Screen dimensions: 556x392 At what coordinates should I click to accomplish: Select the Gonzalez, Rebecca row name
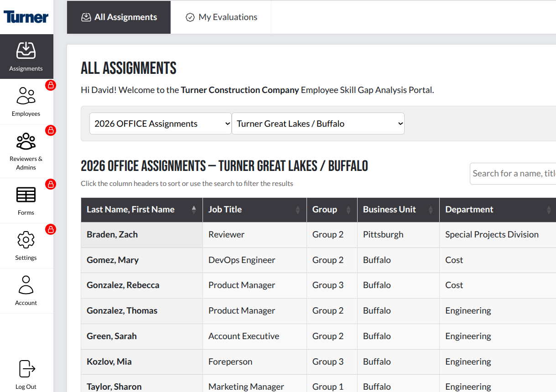pos(123,285)
